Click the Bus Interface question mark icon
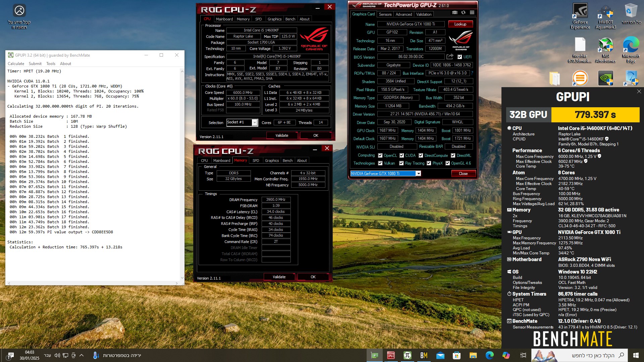Viewport: 644px width, 362px height. click(472, 73)
